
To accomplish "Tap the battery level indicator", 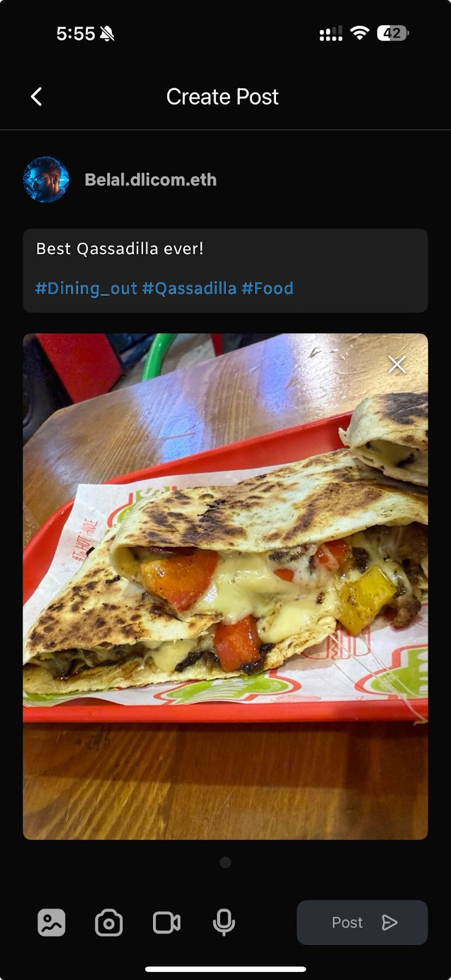I will point(393,33).
